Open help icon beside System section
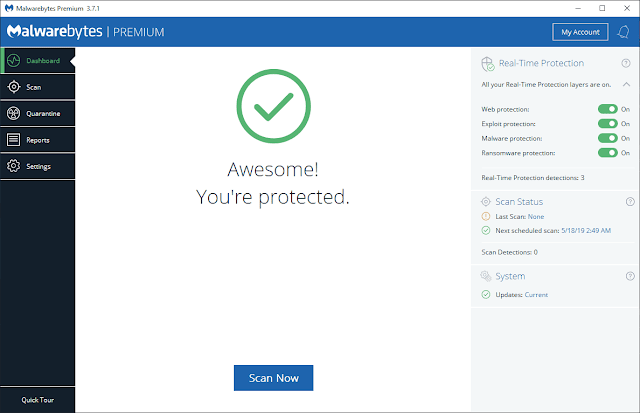The height and width of the screenshot is (413, 640). coord(630,276)
